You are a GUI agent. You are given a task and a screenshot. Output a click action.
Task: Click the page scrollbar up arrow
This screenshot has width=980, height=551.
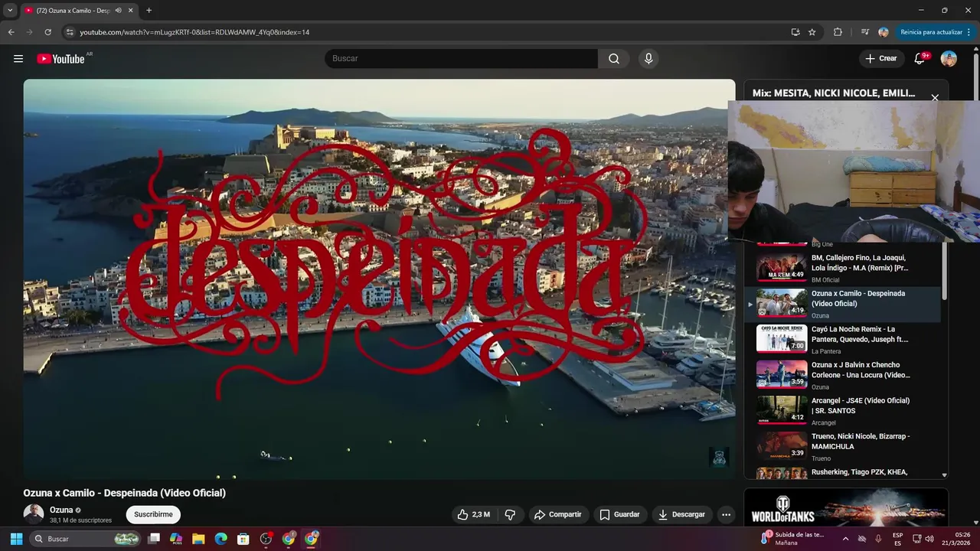pos(975,51)
